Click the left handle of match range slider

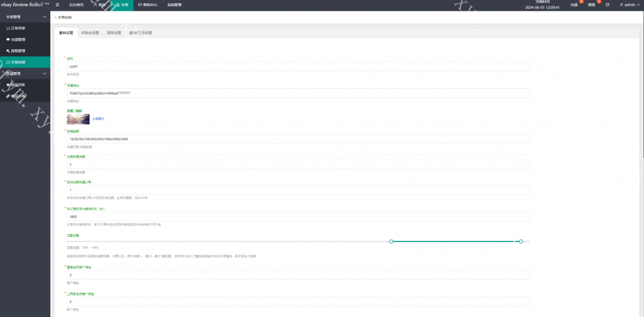[391, 242]
